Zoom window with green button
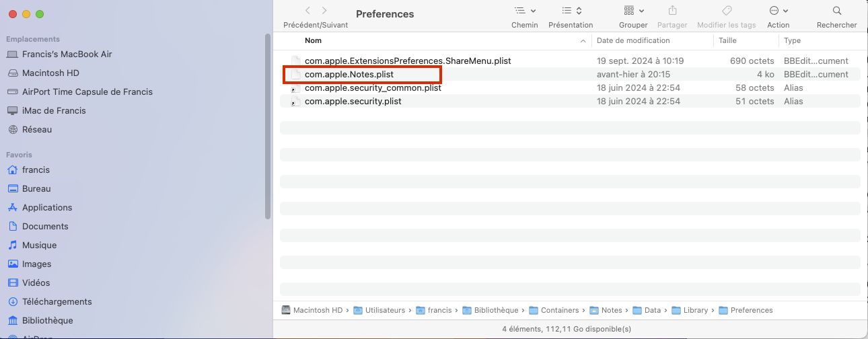The height and width of the screenshot is (339, 868). point(40,13)
